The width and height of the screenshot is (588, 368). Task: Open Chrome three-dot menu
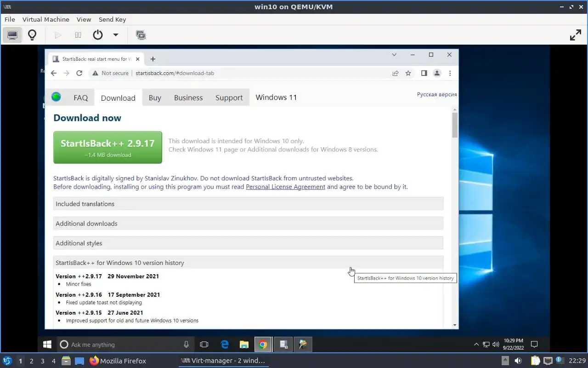pos(450,73)
